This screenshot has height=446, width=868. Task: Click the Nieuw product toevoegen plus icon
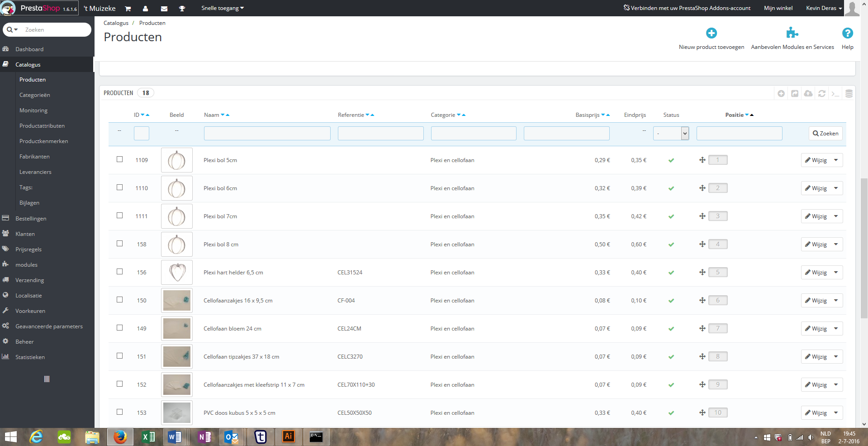coord(711,33)
